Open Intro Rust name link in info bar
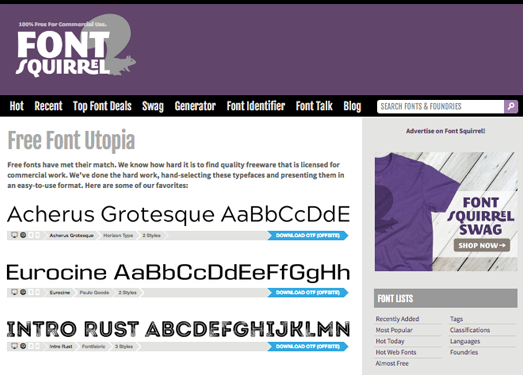 [61, 346]
